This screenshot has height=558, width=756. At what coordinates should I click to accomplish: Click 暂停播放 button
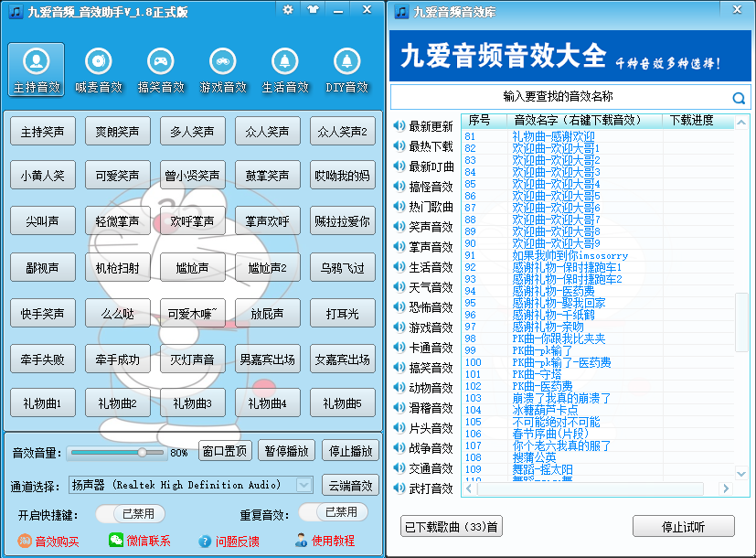coord(286,451)
